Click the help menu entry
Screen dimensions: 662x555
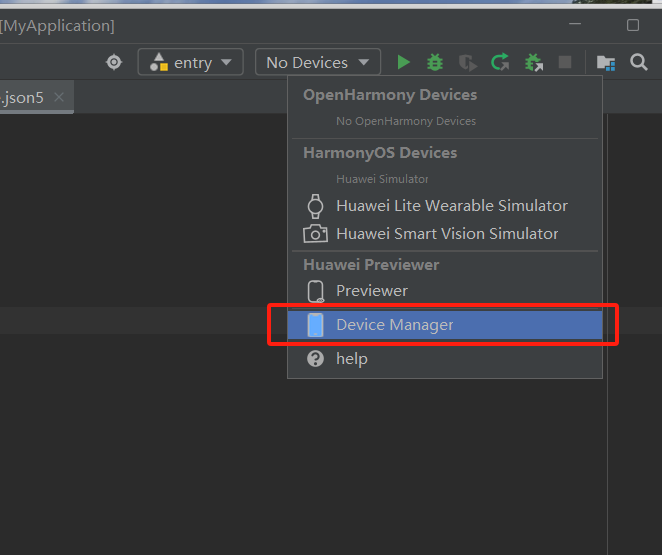(x=445, y=359)
